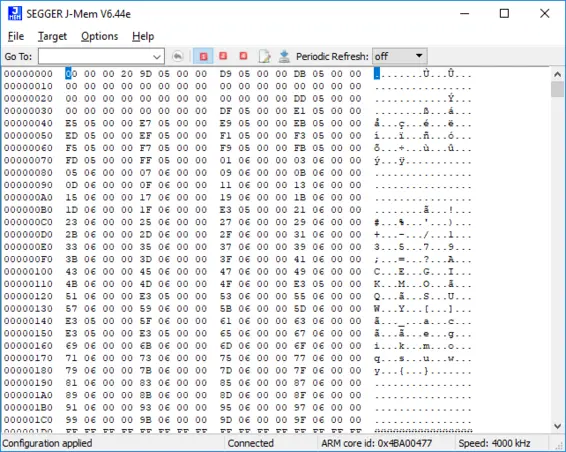Click the Go Back arrow icon
566x452 pixels.
177,56
